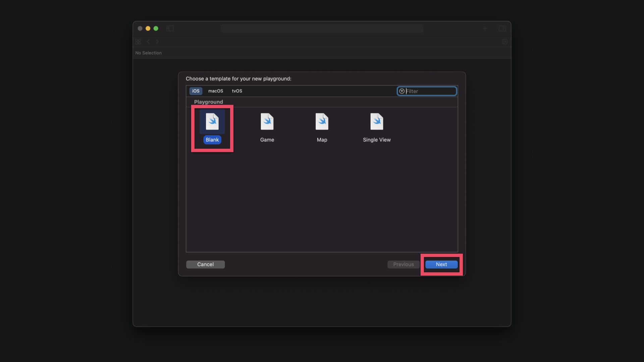
Task: Select the Single View template icon
Action: tap(376, 122)
